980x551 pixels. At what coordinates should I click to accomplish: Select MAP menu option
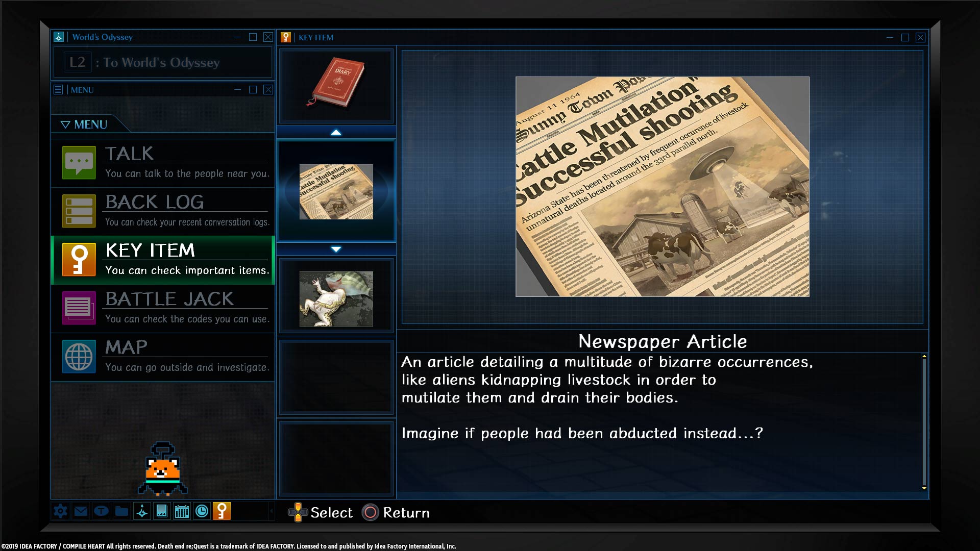click(163, 357)
